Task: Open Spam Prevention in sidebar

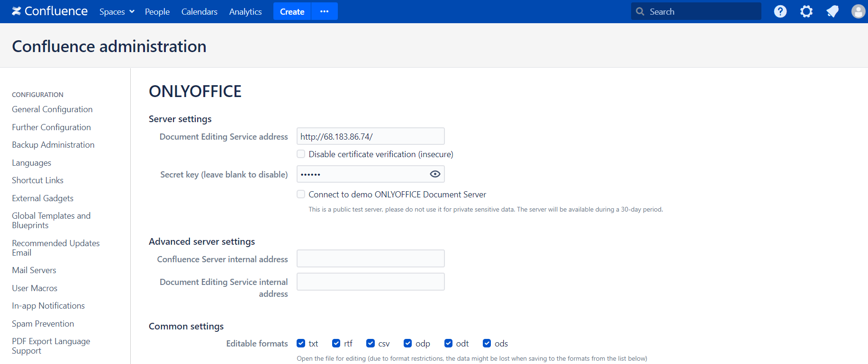Action: [43, 324]
